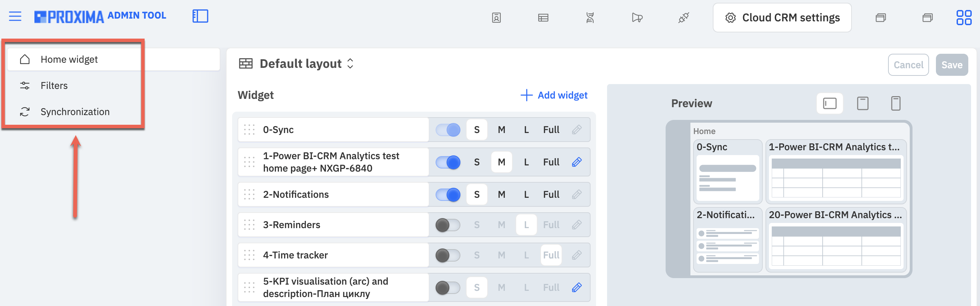Toggle the sidebar panel icon
Screen dimensions: 980x306
(x=200, y=16)
